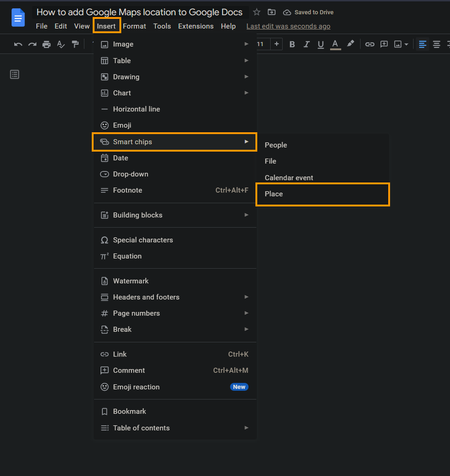Star the document
The height and width of the screenshot is (476, 450).
(x=257, y=12)
